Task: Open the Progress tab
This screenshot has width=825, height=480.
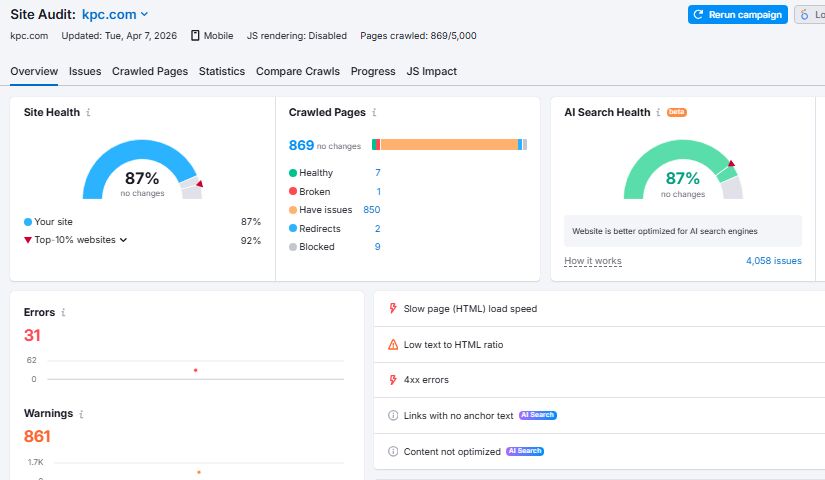Action: click(373, 71)
